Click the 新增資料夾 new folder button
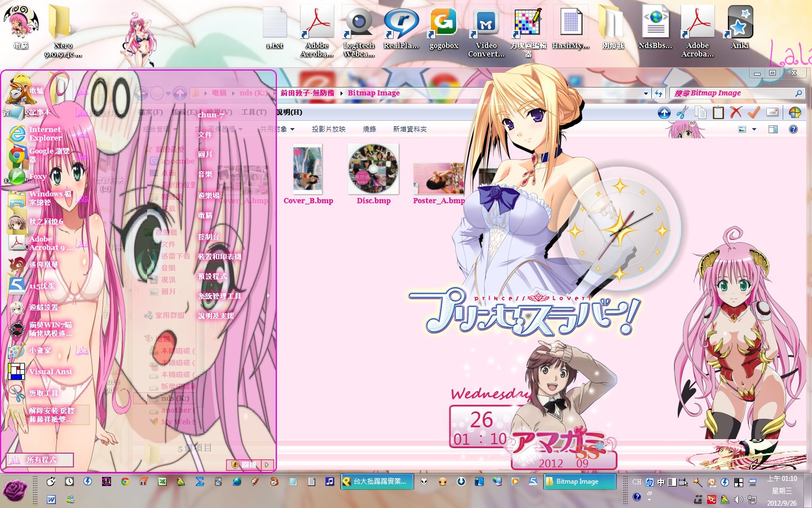812x508 pixels. click(410, 129)
